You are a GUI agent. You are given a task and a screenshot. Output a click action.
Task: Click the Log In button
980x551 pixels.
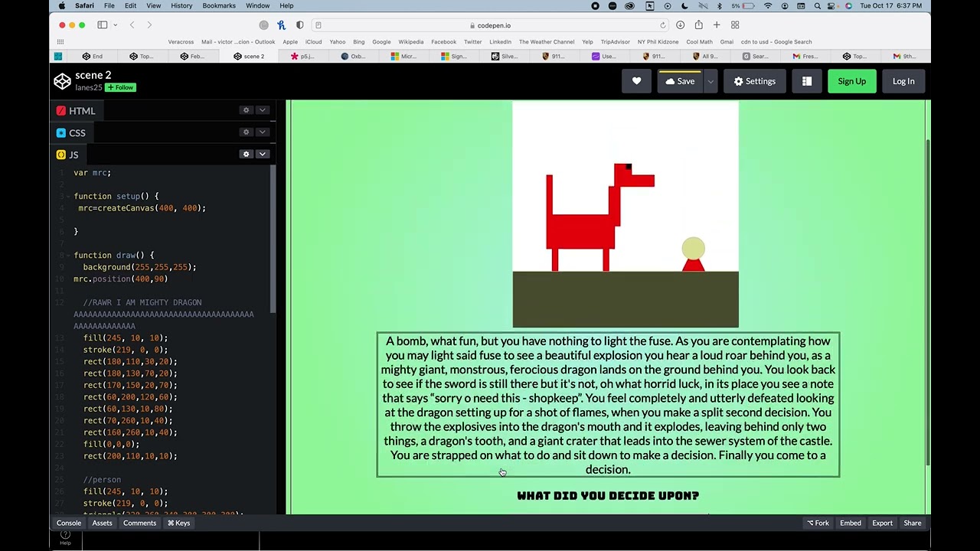[x=903, y=81]
